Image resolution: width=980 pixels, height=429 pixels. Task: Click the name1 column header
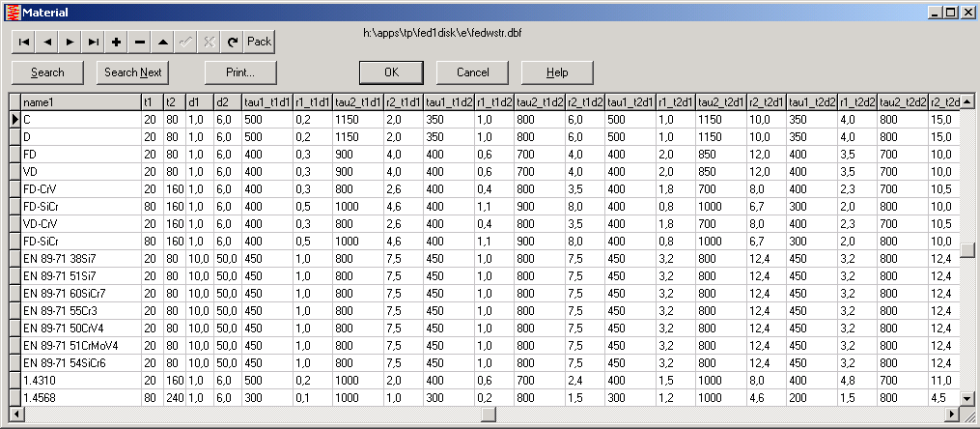click(79, 102)
